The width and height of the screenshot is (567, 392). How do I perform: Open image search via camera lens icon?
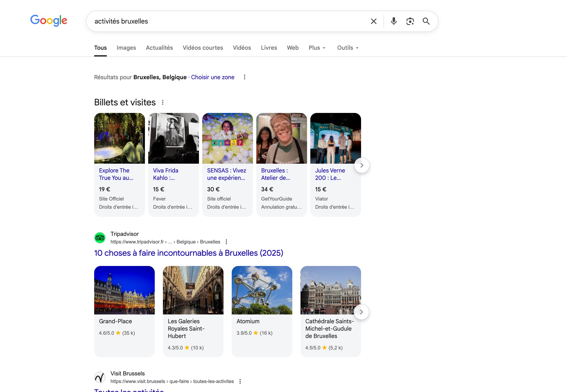tap(410, 21)
